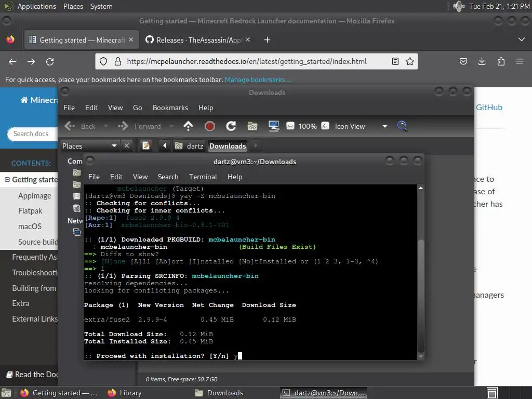Screen dimensions: 532x399
Task: Reload the Downloads folder view
Action: coord(231,126)
